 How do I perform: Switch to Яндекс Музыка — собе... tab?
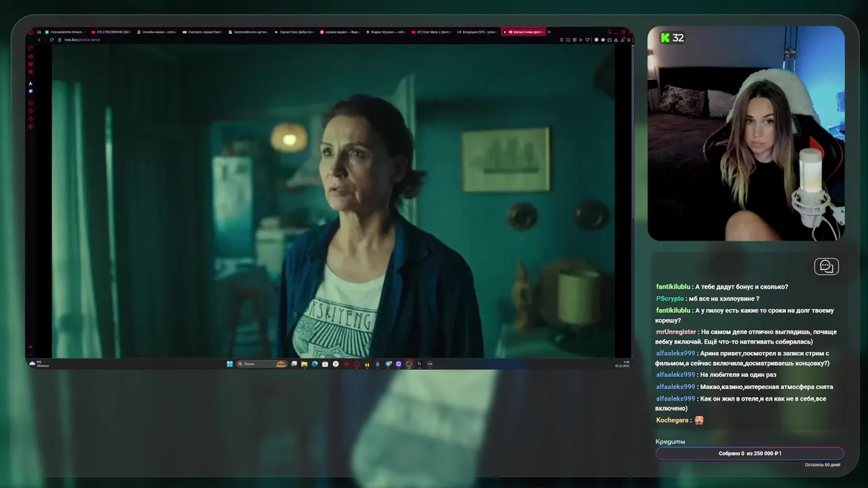point(387,32)
